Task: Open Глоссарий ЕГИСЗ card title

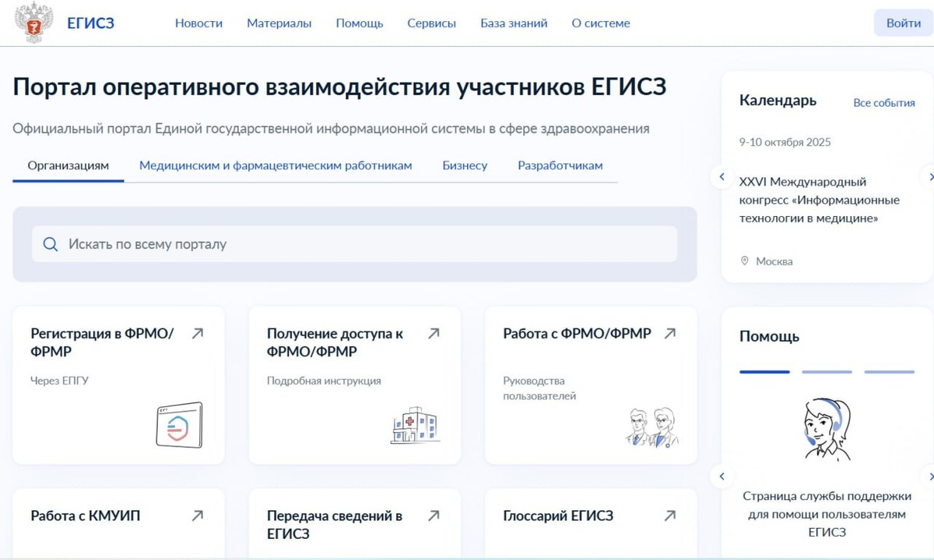Action: (x=558, y=516)
